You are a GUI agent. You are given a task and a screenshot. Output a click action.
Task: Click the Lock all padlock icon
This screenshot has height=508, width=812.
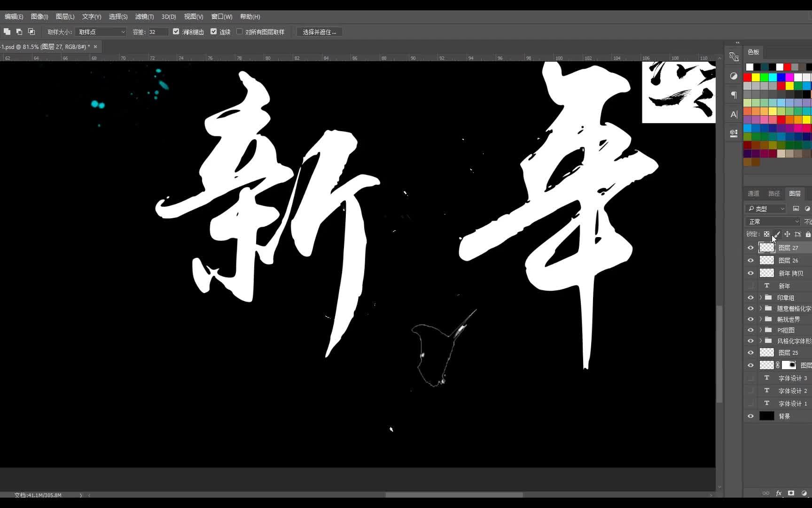click(809, 234)
